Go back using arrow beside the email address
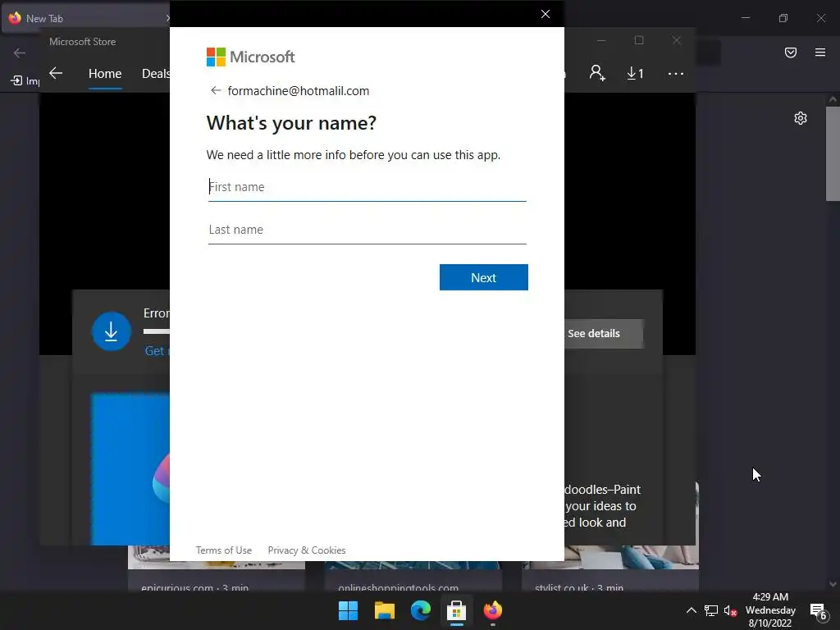Screen dimensions: 840x630 [x=216, y=90]
